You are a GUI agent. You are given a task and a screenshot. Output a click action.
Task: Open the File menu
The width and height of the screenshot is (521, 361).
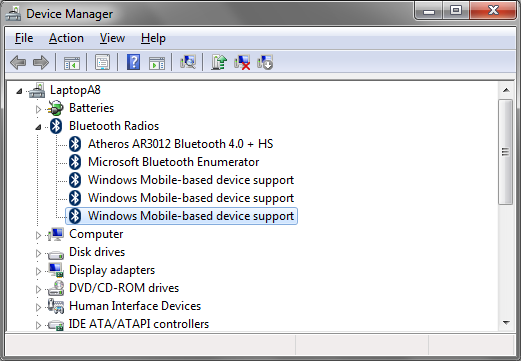[x=24, y=38]
